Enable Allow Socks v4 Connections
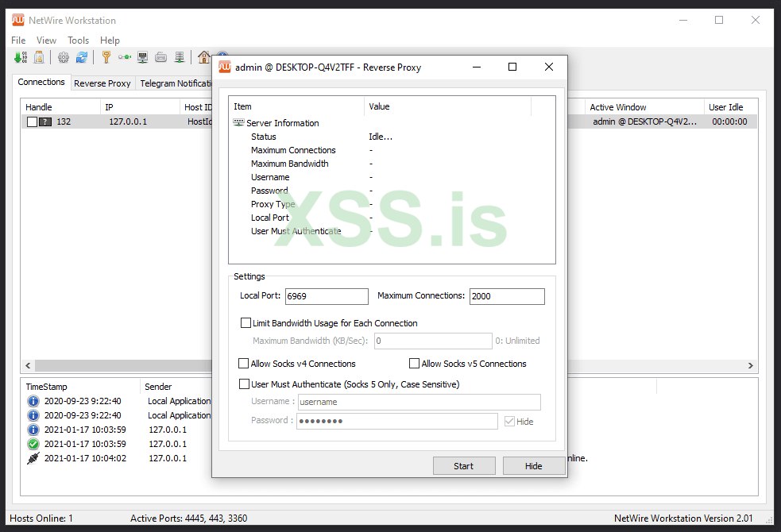781x532 pixels. coord(244,364)
